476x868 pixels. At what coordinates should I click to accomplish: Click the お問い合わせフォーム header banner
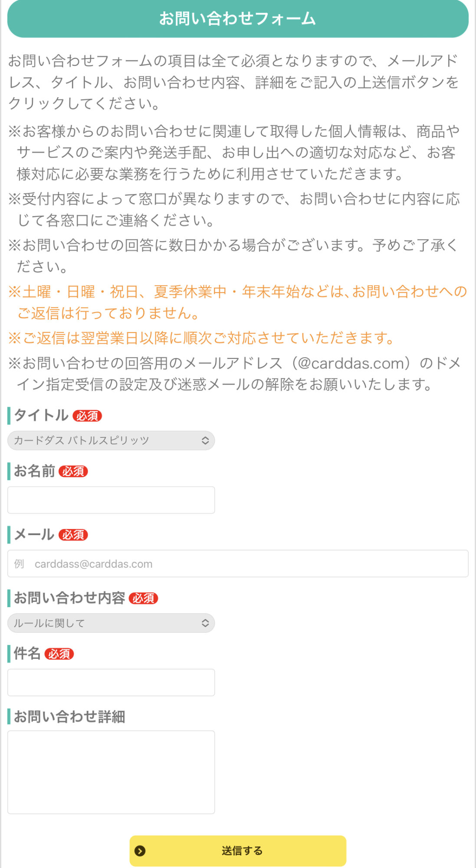coord(238,19)
